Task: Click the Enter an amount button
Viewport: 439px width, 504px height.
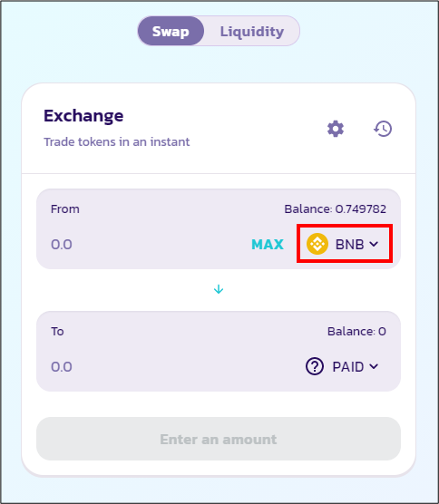Action: tap(219, 439)
